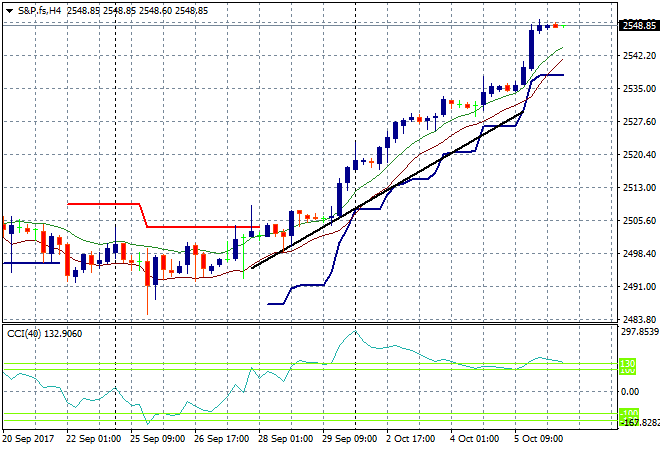The width and height of the screenshot is (660, 450).
Task: Click the S&P.fs,H4 symbol title
Action: coord(40,11)
